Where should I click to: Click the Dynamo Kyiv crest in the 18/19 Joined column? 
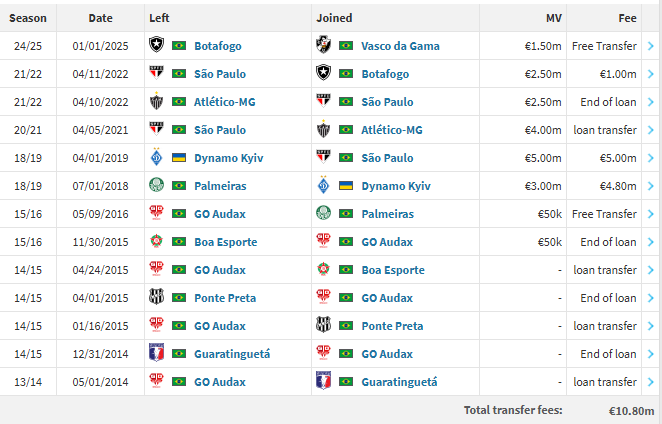pos(323,186)
